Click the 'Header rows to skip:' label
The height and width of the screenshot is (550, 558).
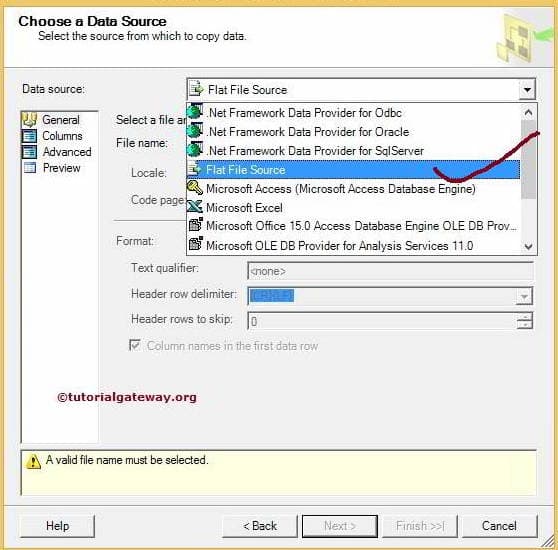181,319
